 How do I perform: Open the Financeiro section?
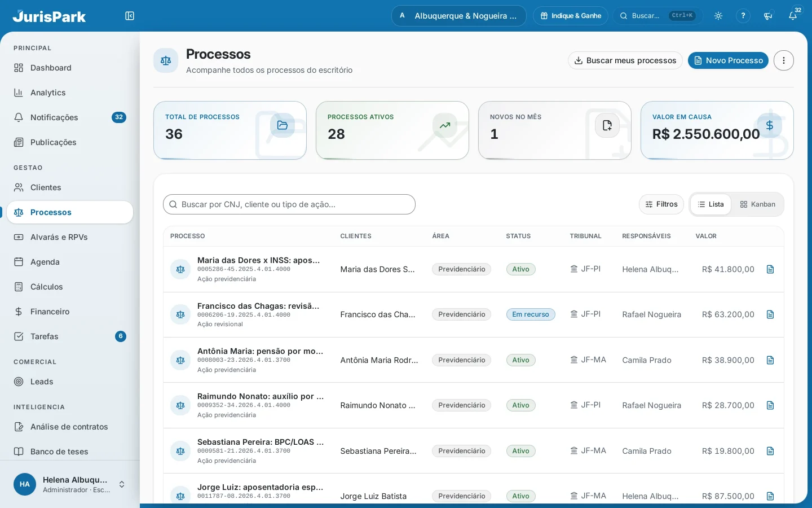tap(70, 312)
